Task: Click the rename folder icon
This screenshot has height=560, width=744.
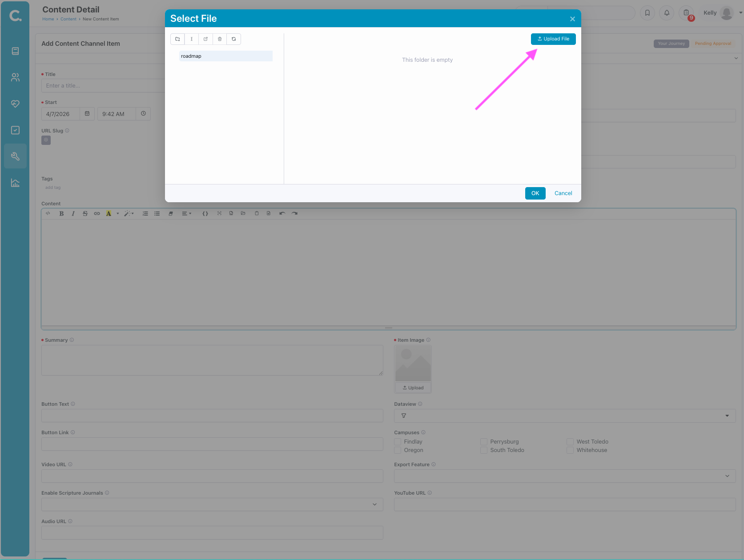Action: (x=192, y=39)
